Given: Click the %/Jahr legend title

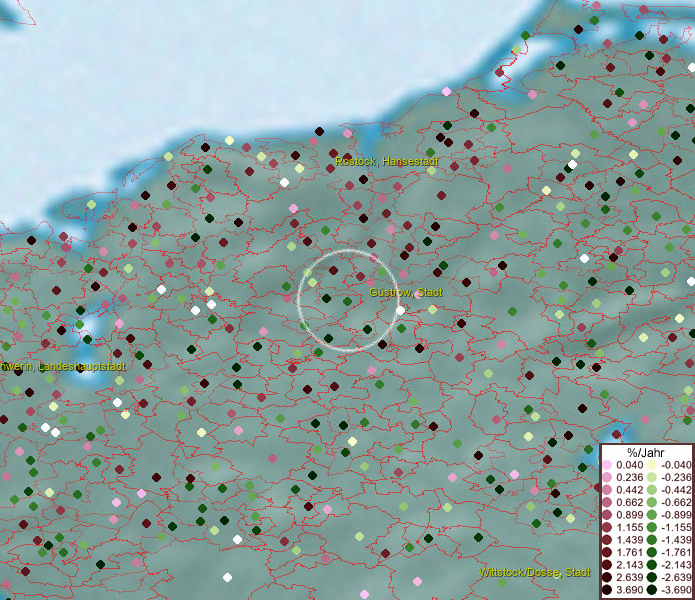Looking at the screenshot, I should tap(646, 453).
